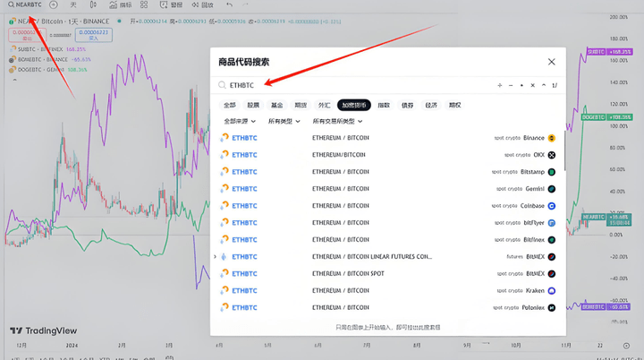Open the 所有交易所类型 dropdown
Viewport: 644px width, 360px height.
point(337,122)
